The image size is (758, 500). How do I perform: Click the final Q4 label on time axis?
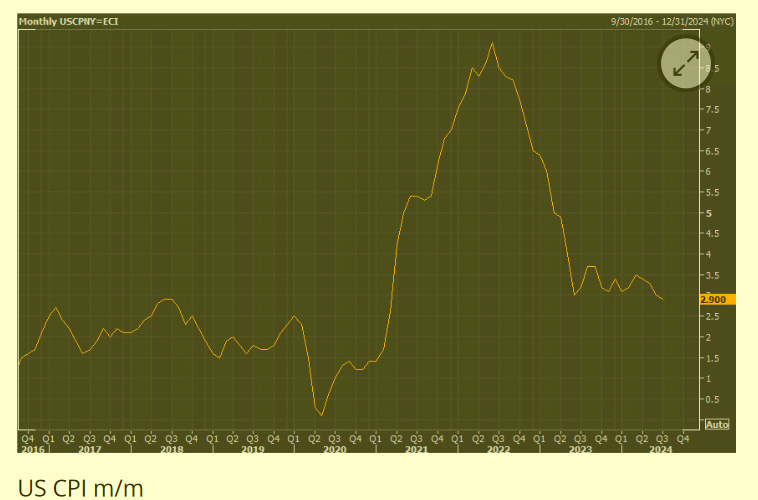point(683,438)
